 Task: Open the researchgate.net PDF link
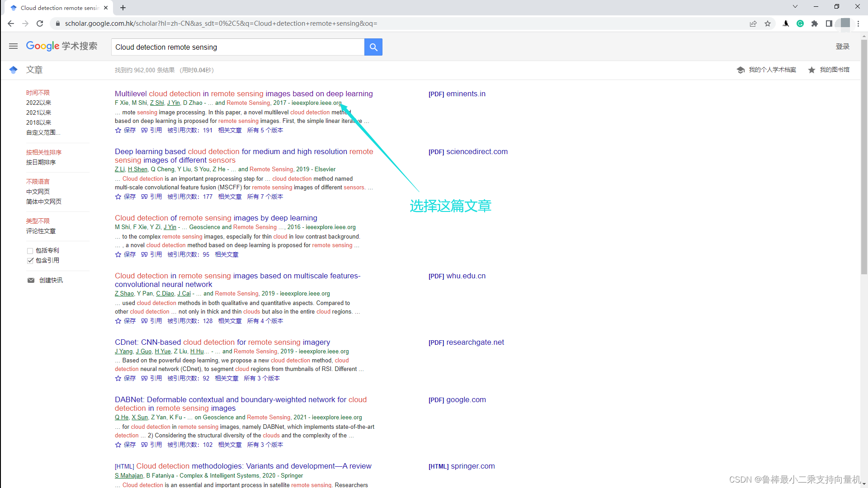pyautogui.click(x=466, y=342)
